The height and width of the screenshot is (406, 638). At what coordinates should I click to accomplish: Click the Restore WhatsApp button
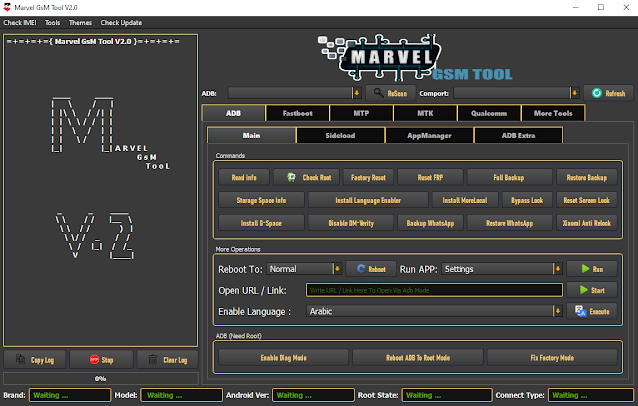point(509,223)
